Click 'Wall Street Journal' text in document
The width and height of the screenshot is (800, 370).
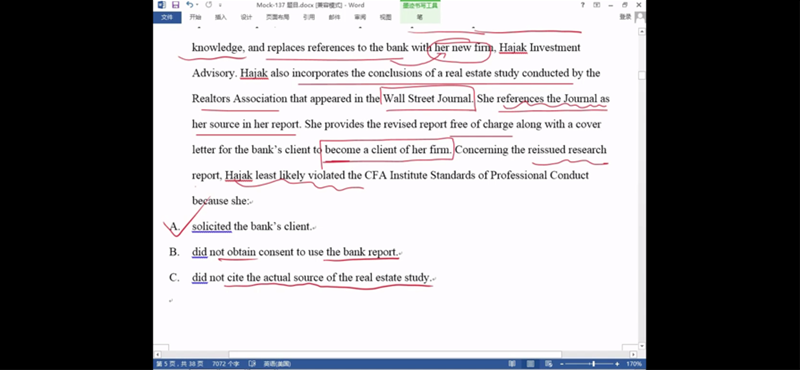tap(428, 98)
